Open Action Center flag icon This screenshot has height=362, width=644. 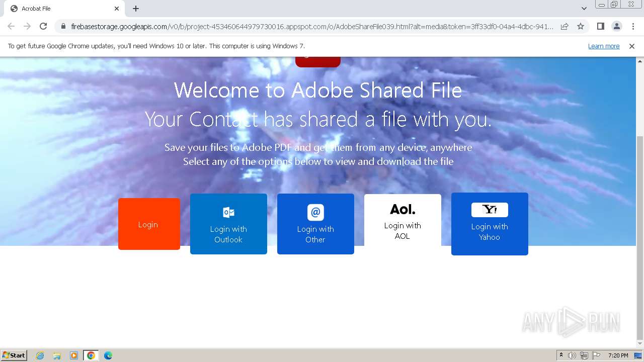click(596, 355)
